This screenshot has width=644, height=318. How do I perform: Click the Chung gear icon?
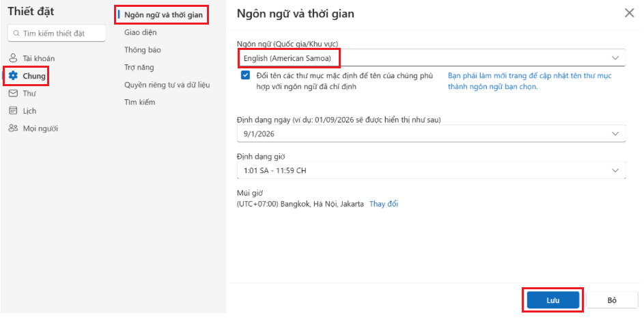[x=14, y=76]
